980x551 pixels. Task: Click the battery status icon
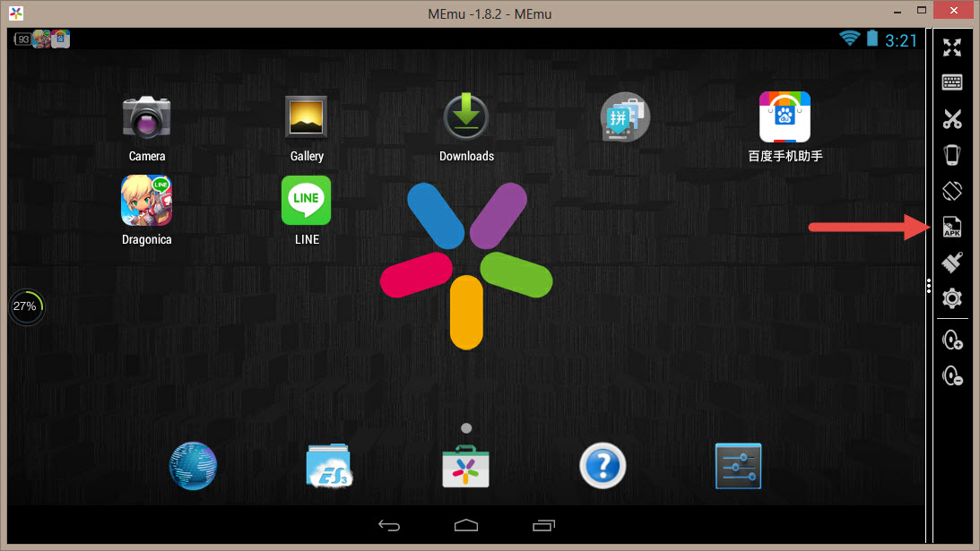click(x=872, y=39)
